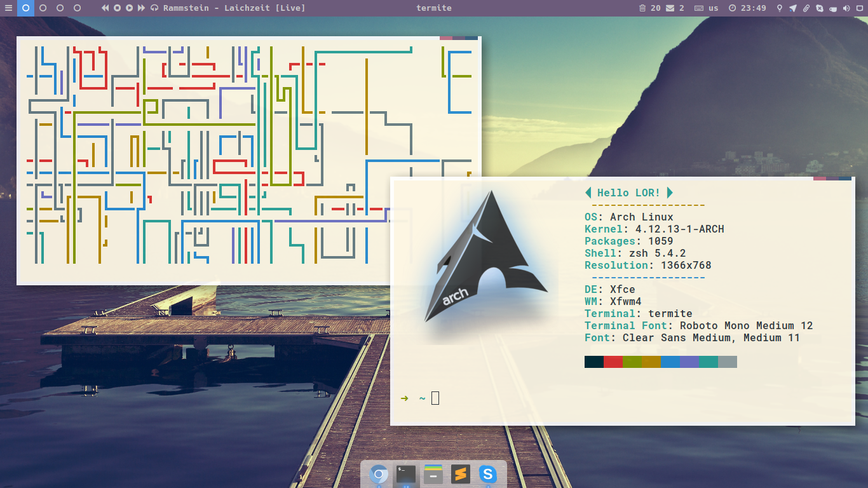Viewport: 868px width, 488px height.
Task: Switch keyboard layout via us label
Action: pos(714,8)
